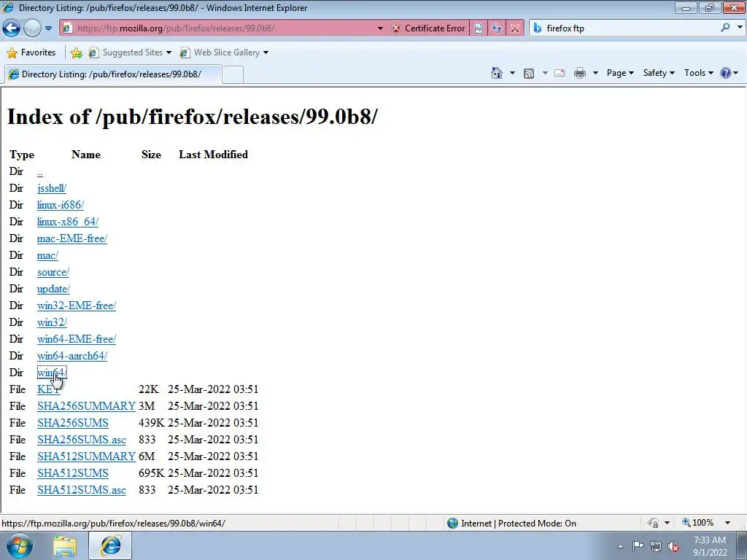
Task: Click Internet Explorer taskbar button
Action: tap(110, 545)
